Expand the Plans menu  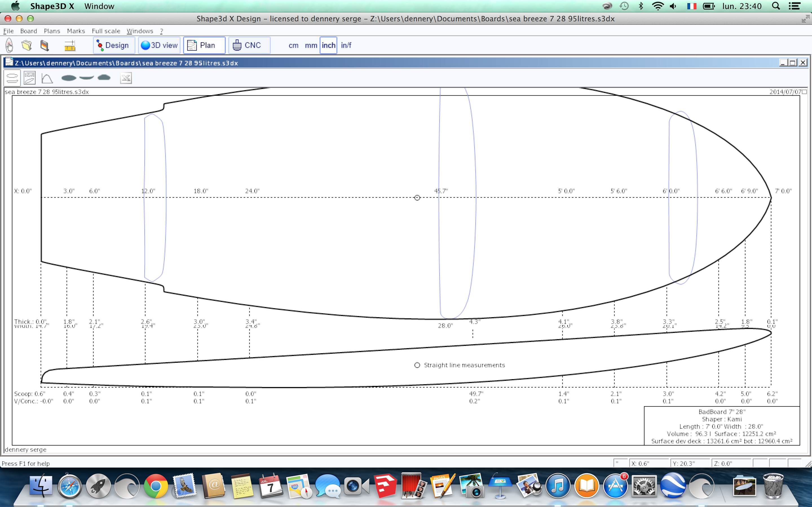(52, 31)
